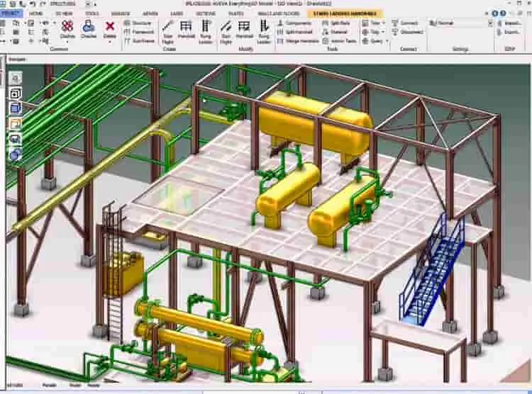Click the Connect button
This screenshot has width=532, height=394.
pos(405,23)
